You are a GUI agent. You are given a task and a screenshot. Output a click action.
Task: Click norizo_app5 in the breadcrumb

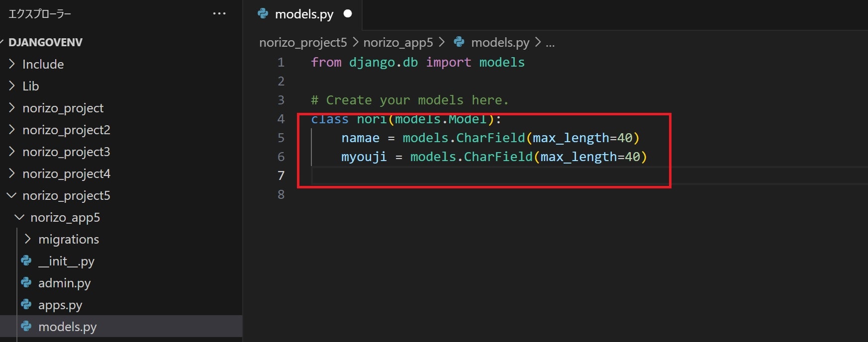pyautogui.click(x=398, y=43)
